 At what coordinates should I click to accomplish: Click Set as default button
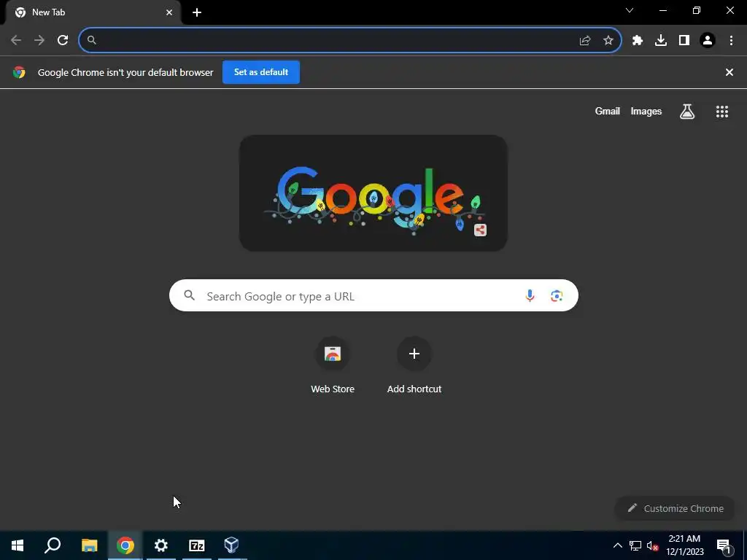tap(261, 72)
